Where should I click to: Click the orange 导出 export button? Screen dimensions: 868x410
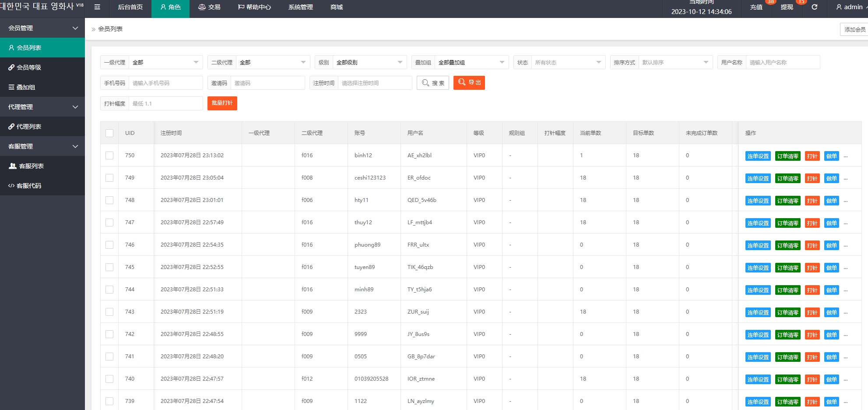469,83
